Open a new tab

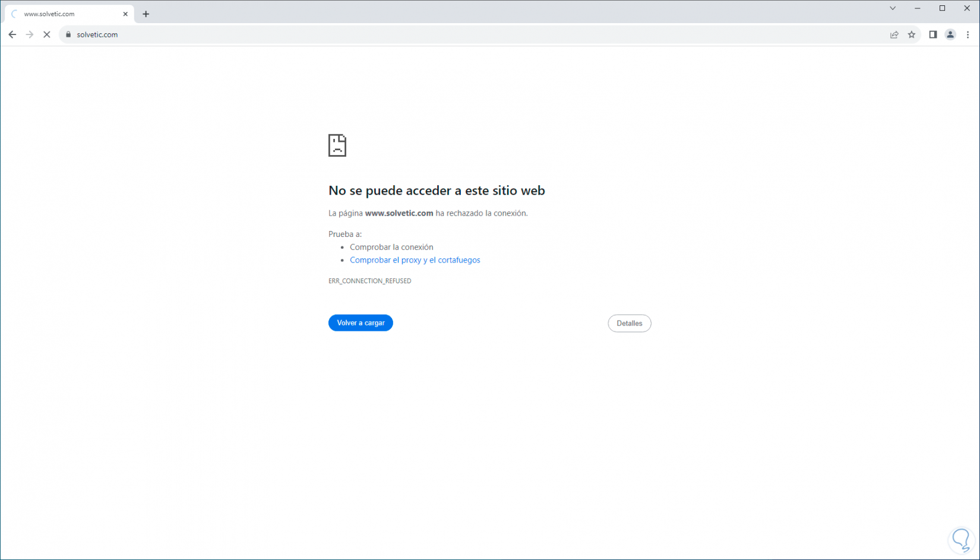point(146,14)
